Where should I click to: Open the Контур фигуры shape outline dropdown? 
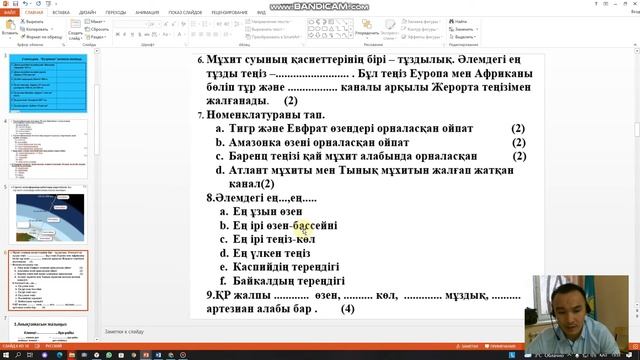click(419, 29)
